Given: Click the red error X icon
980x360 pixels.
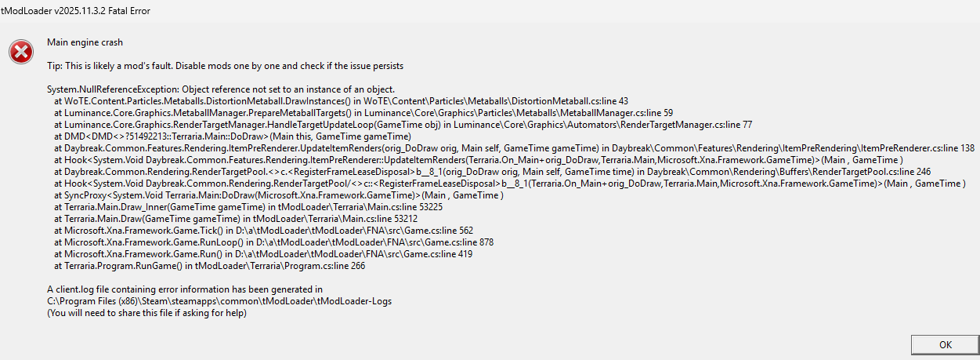Looking at the screenshot, I should pyautogui.click(x=21, y=53).
